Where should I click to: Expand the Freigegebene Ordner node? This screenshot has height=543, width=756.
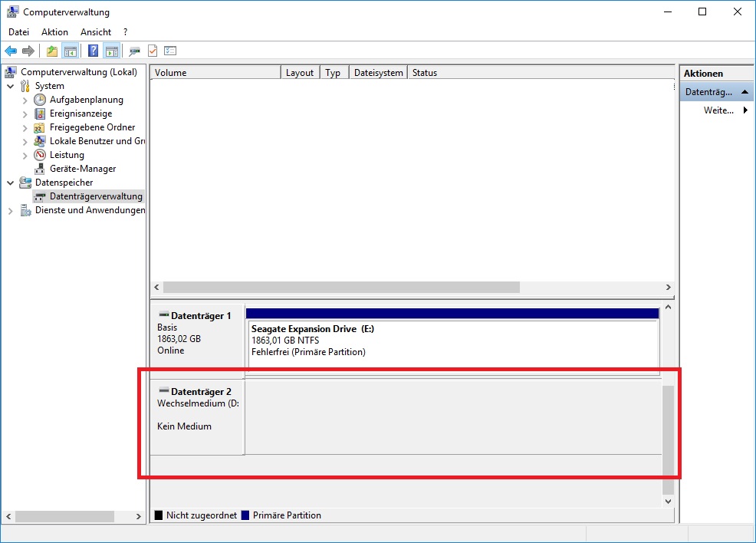[x=25, y=128]
